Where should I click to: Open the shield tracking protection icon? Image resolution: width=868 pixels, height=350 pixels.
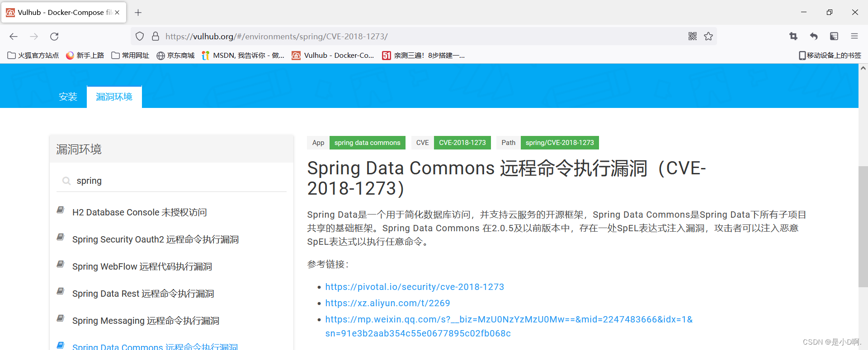(140, 36)
